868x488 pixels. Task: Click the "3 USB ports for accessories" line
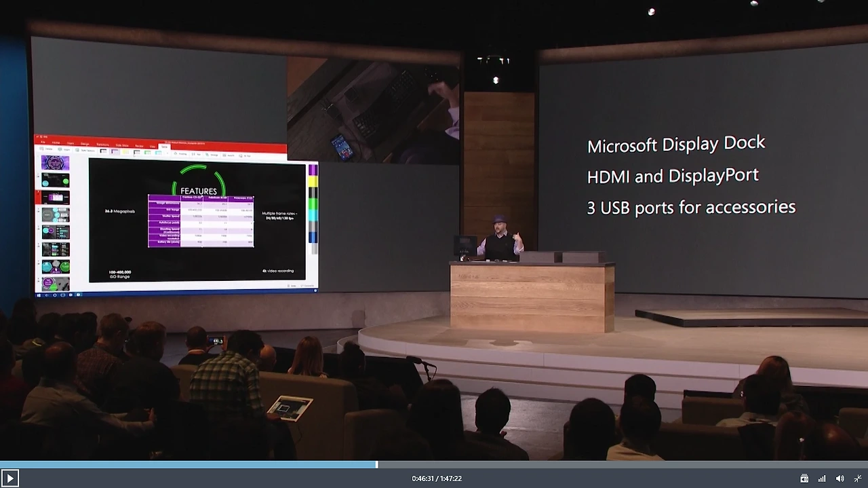tap(691, 207)
